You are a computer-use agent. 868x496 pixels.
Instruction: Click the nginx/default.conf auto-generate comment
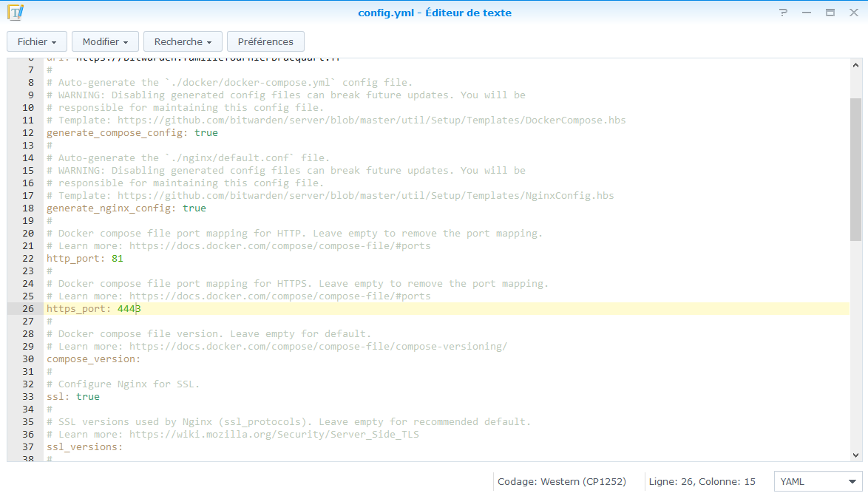[188, 157]
